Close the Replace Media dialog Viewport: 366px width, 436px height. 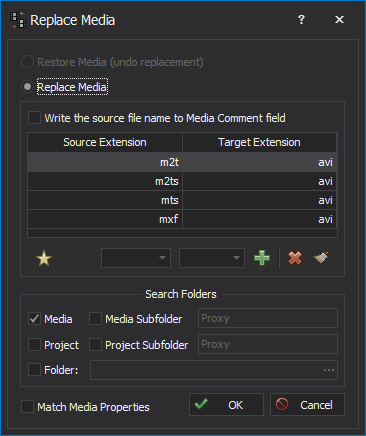(x=339, y=20)
